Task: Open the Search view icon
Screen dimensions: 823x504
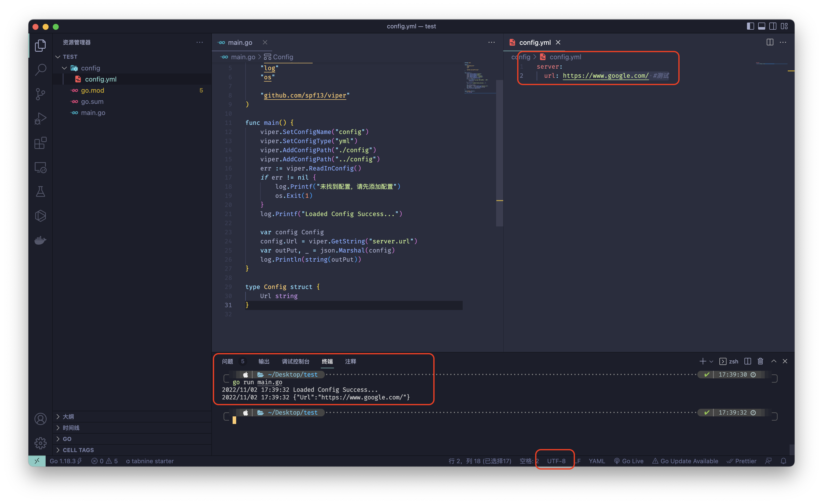Action: coord(41,69)
